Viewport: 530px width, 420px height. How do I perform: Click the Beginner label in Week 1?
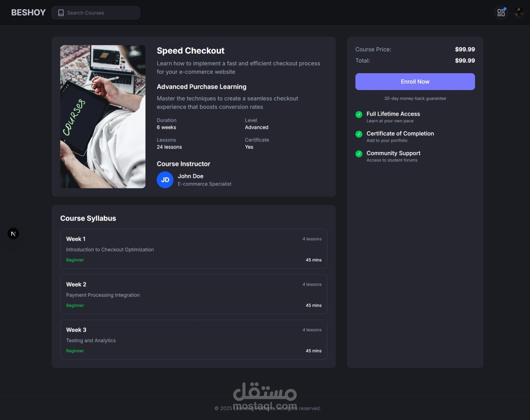[75, 260]
